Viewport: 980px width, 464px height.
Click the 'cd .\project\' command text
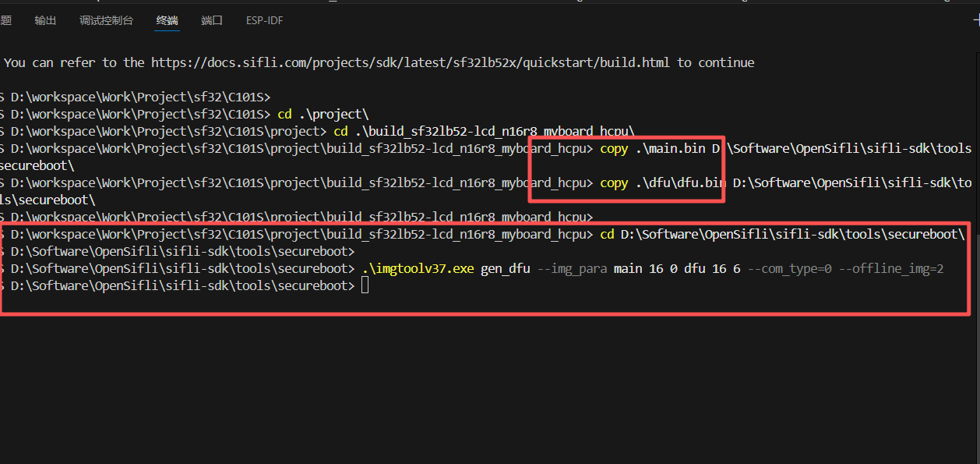click(x=323, y=114)
